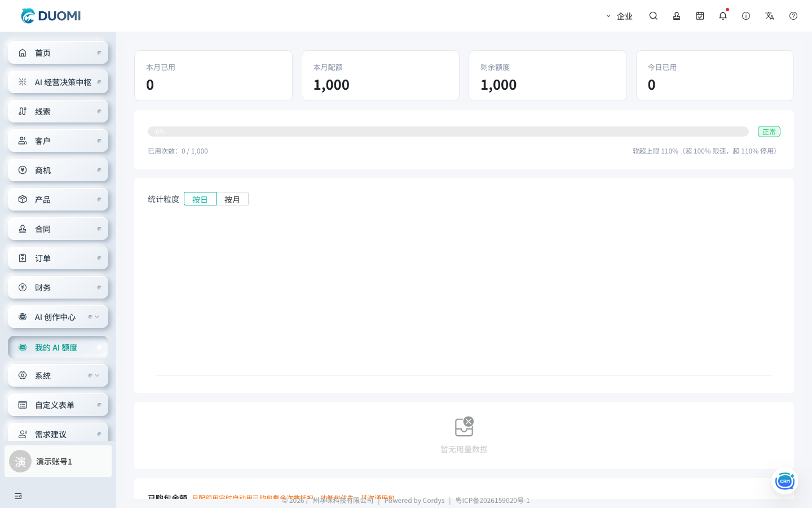Click the 粤ICP备2026159020号-1 footer link
The height and width of the screenshot is (508, 812).
pyautogui.click(x=493, y=501)
